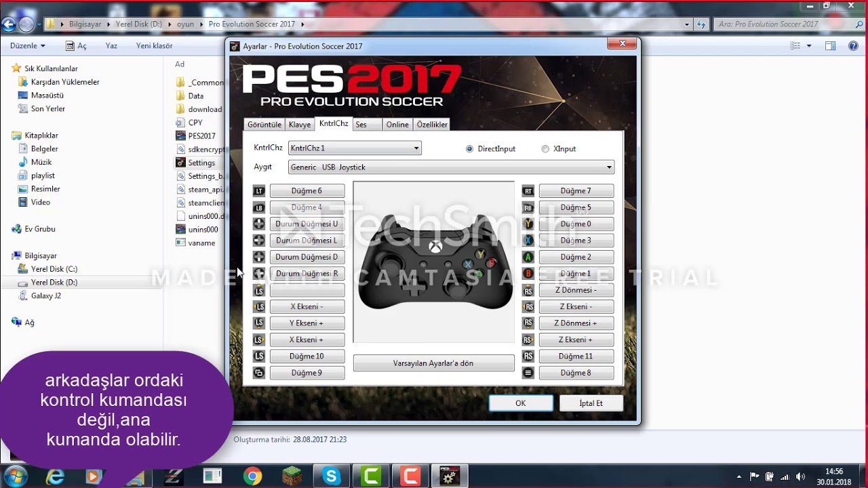Select the Settings file in Explorer

coord(201,163)
